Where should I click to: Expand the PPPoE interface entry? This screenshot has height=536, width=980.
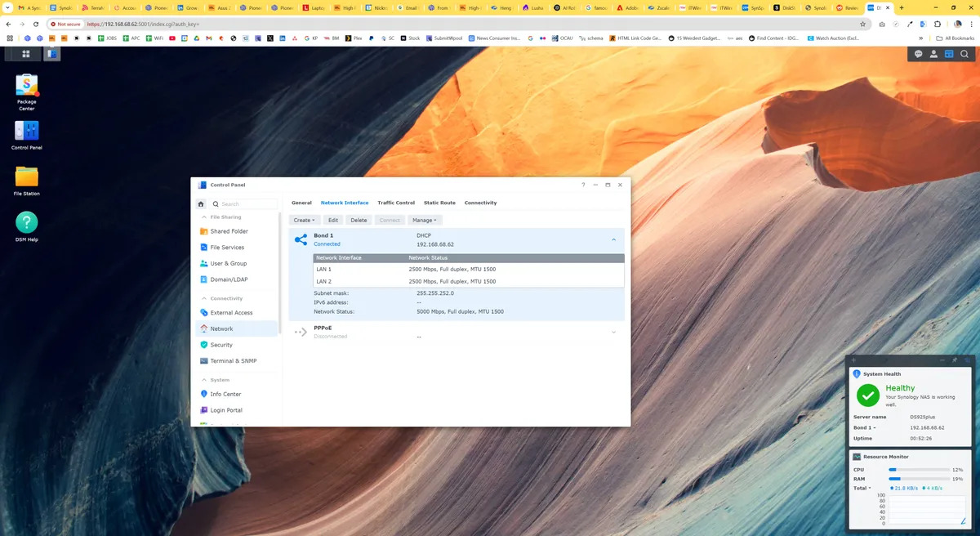pyautogui.click(x=613, y=332)
